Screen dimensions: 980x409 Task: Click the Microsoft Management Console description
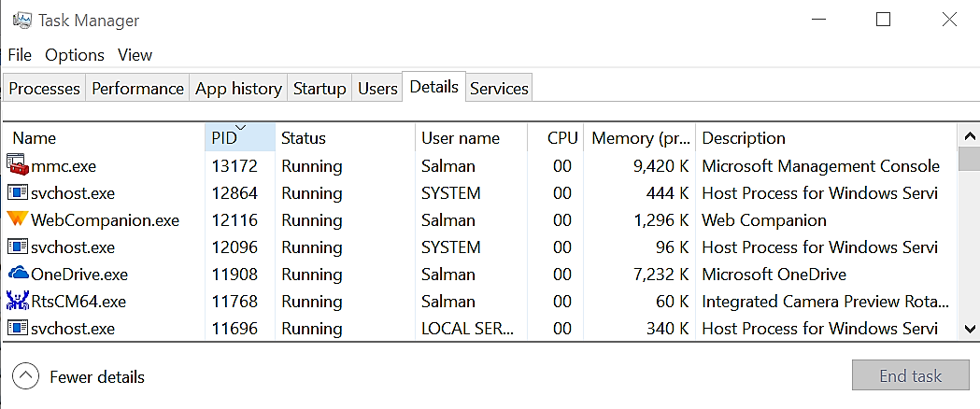820,166
